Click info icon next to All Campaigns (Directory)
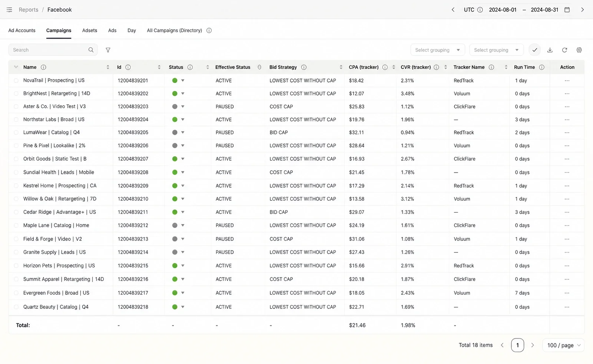 click(x=209, y=30)
